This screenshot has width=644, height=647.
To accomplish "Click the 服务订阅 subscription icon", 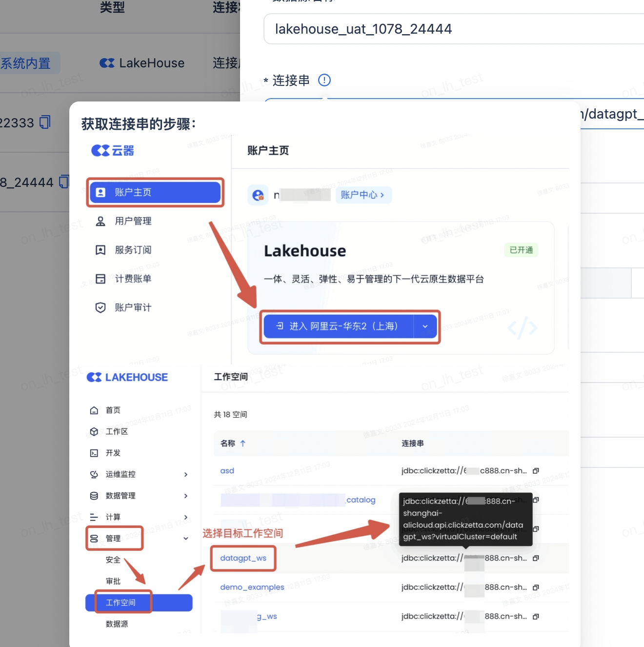I will pos(101,250).
